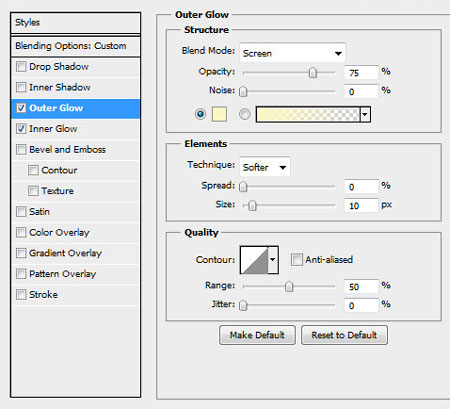Select the Bevel and Emboss label

click(67, 149)
